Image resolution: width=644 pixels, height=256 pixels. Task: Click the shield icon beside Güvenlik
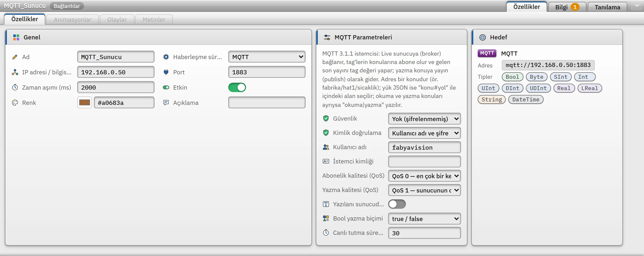tap(326, 119)
